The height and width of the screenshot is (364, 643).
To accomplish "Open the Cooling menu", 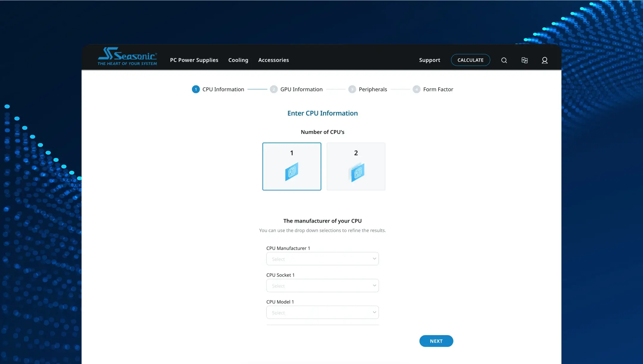I will point(238,60).
